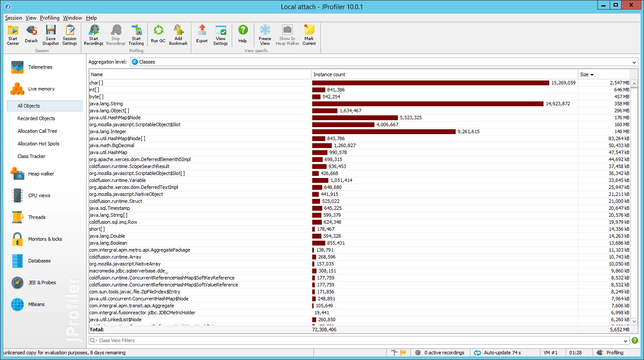This screenshot has width=644, height=360.
Task: Select the java.sql.Timestamp row
Action: click(x=360, y=208)
